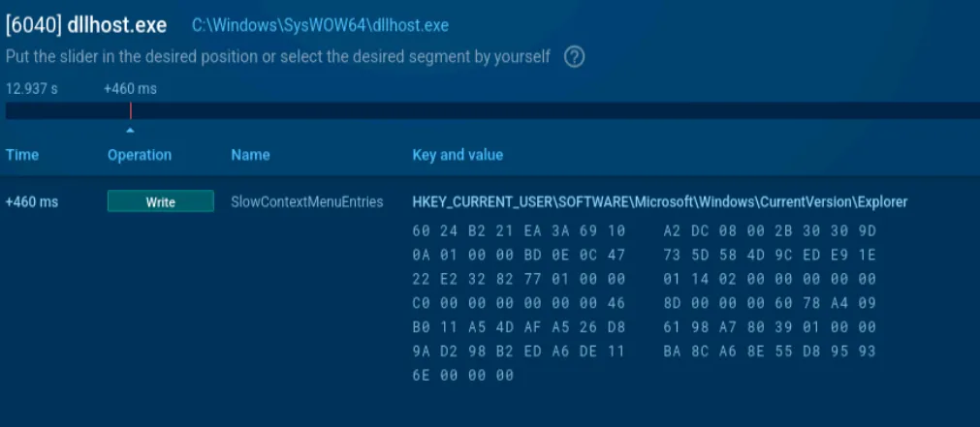Click the small triangle slider handle below timeline

[130, 131]
